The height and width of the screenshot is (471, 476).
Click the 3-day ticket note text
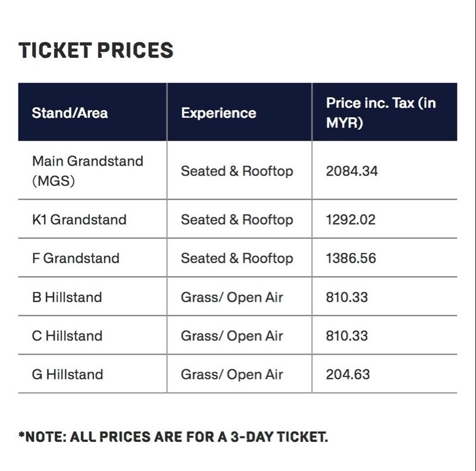click(173, 436)
